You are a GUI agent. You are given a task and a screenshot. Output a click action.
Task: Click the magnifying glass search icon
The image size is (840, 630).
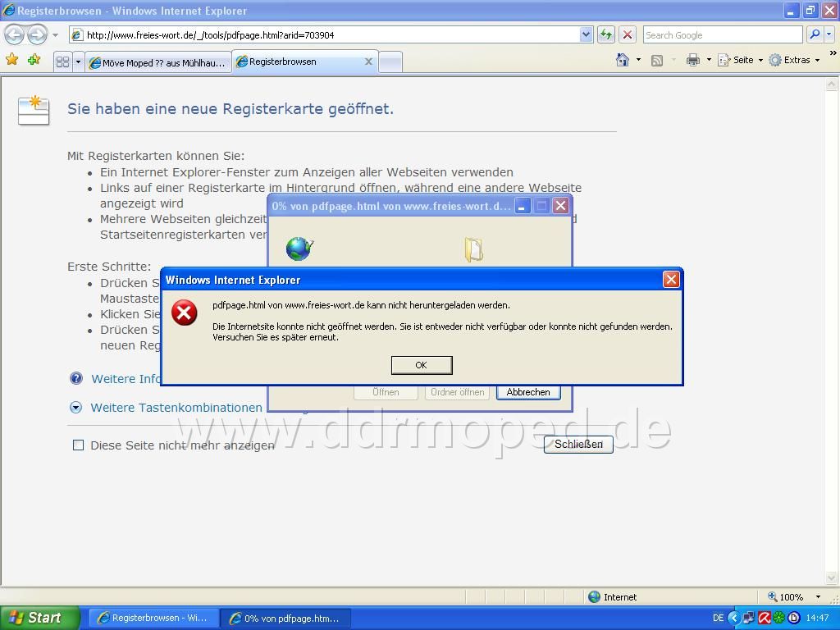815,34
